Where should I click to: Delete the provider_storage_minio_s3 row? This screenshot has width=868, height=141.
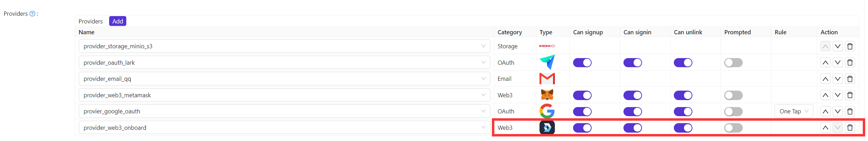(850, 46)
